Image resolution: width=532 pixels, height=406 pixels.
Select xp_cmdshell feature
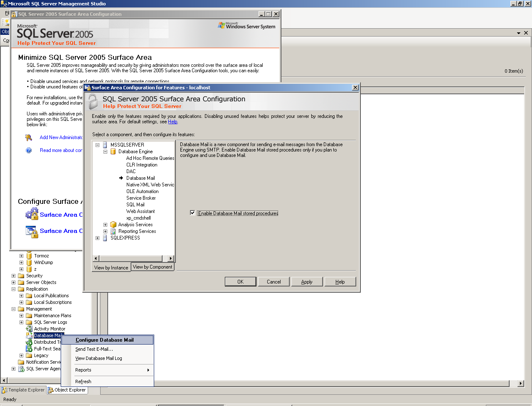coord(138,218)
